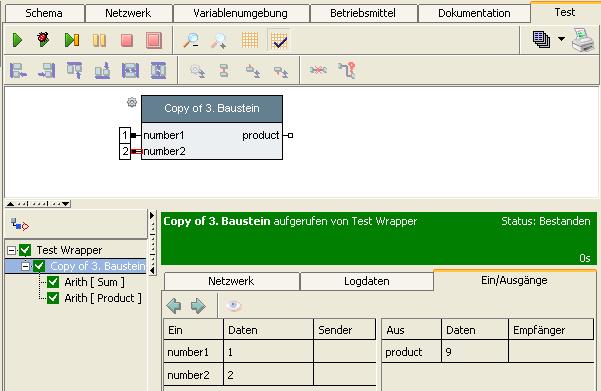Print using the printer icon
Image resolution: width=601 pixels, height=391 pixels.
[583, 40]
